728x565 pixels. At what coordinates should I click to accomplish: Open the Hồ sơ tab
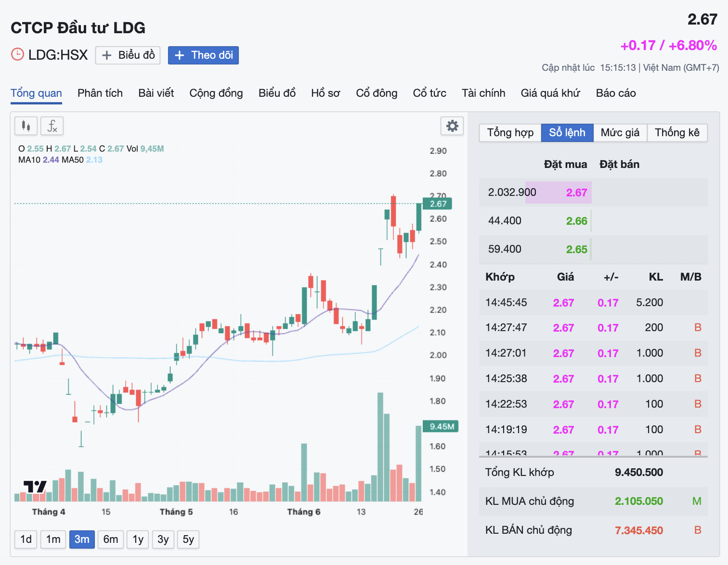click(x=325, y=93)
